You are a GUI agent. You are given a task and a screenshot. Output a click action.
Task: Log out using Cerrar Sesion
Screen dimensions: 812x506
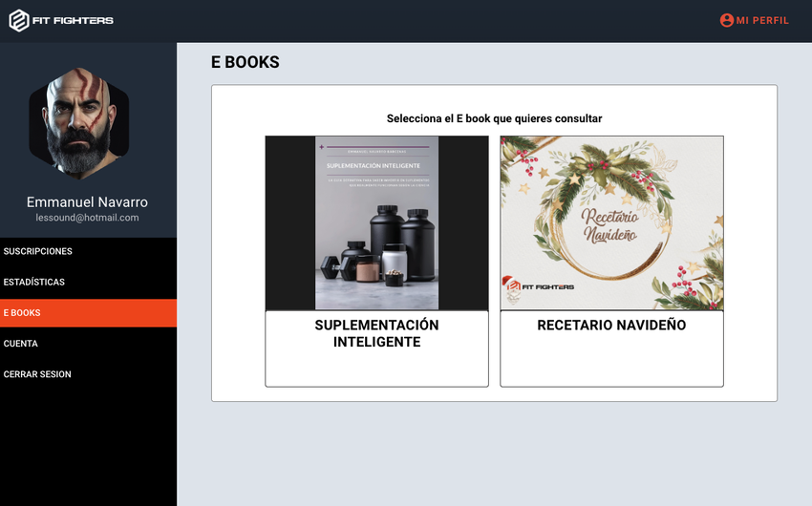coord(37,374)
